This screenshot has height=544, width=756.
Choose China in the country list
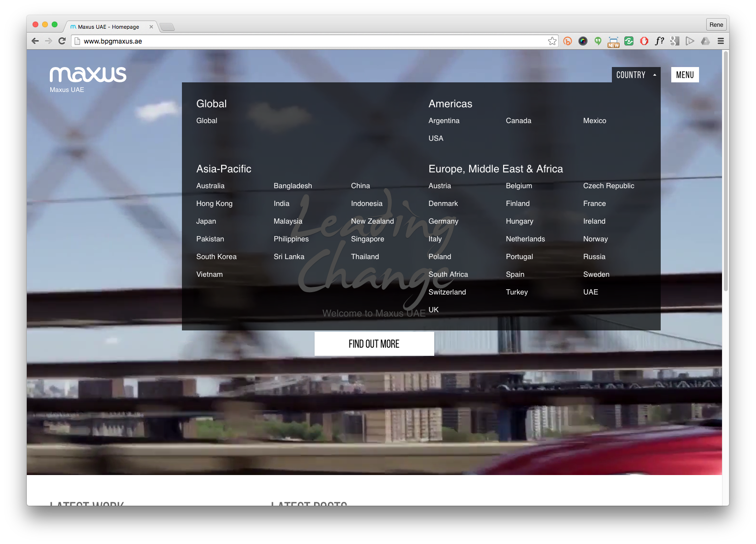[x=361, y=186]
